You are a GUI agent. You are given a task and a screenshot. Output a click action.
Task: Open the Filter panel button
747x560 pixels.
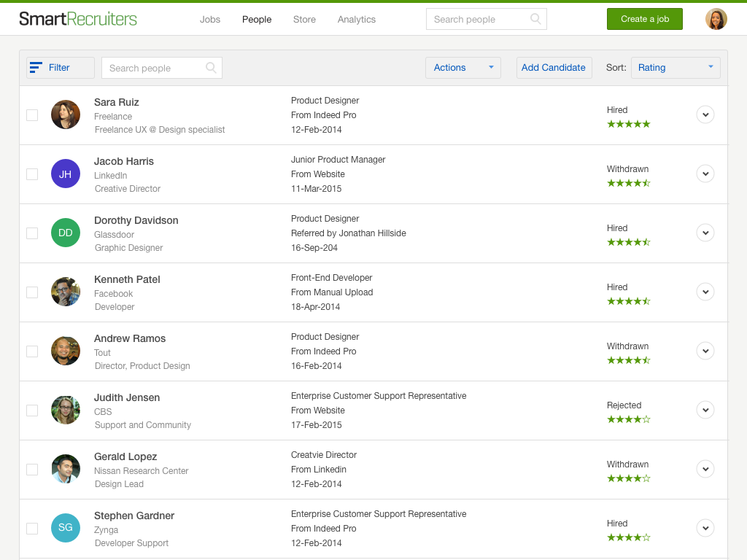[61, 68]
